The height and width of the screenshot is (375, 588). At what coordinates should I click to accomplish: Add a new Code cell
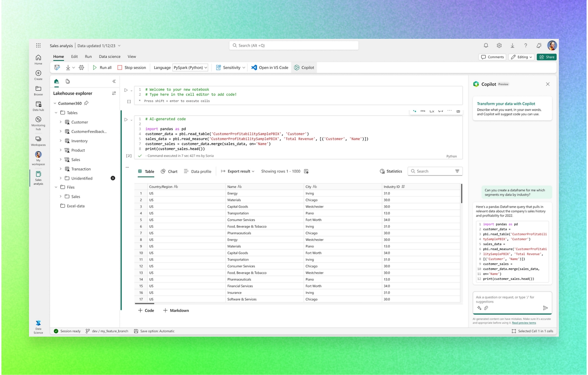(x=146, y=310)
